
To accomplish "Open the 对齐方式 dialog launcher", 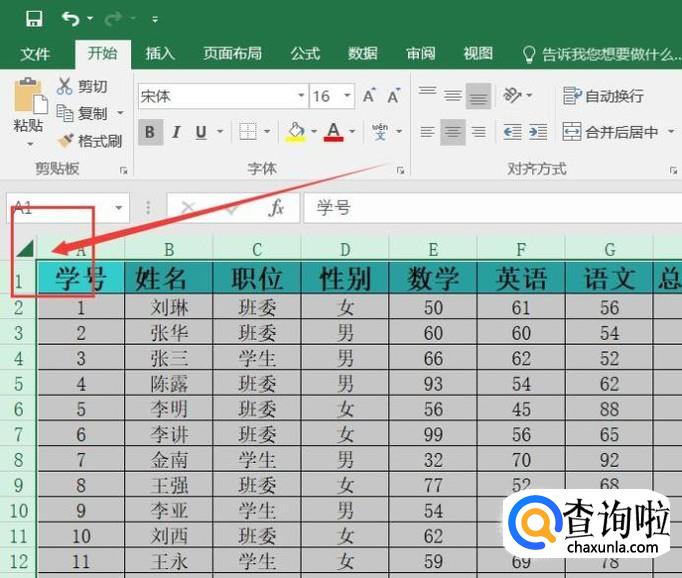I will pyautogui.click(x=673, y=171).
